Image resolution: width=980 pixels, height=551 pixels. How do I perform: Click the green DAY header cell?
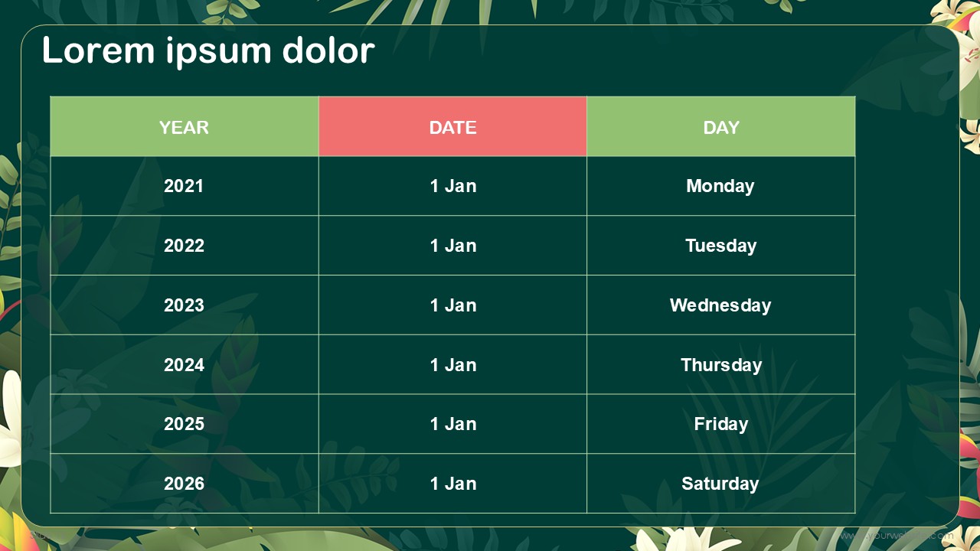721,126
